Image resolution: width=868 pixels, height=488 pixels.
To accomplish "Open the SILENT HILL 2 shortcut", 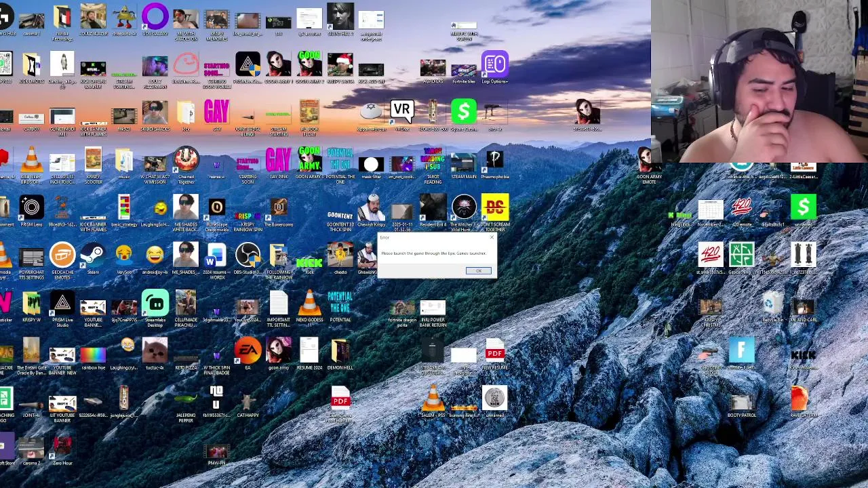I will click(340, 20).
